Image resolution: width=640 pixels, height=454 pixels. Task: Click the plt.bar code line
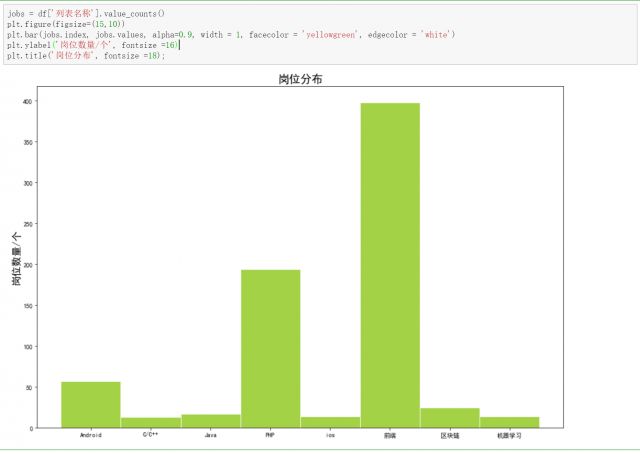click(231, 35)
